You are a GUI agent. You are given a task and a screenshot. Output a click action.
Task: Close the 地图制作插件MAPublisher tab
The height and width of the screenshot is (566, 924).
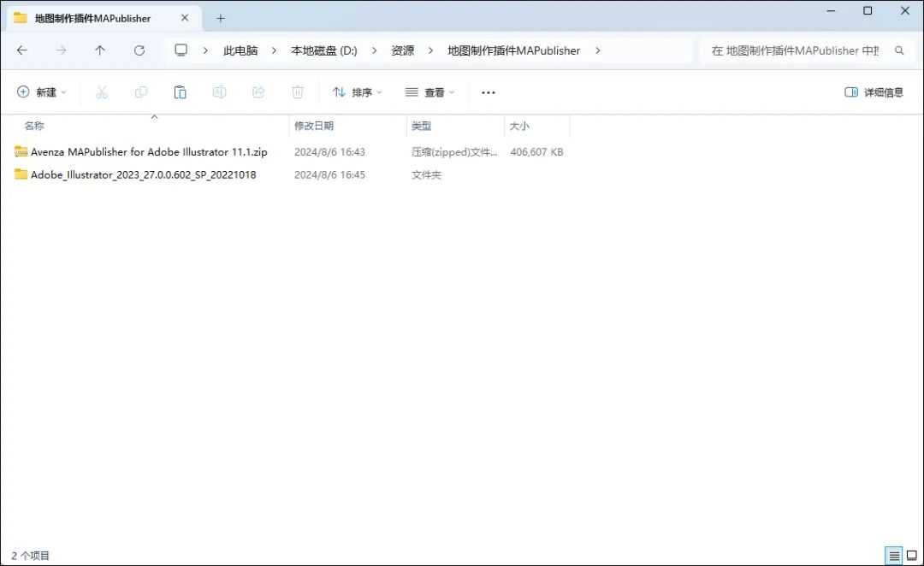(x=185, y=18)
